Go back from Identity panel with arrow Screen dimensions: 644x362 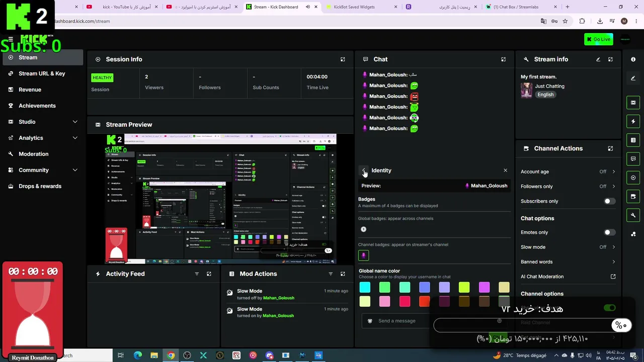364,171
